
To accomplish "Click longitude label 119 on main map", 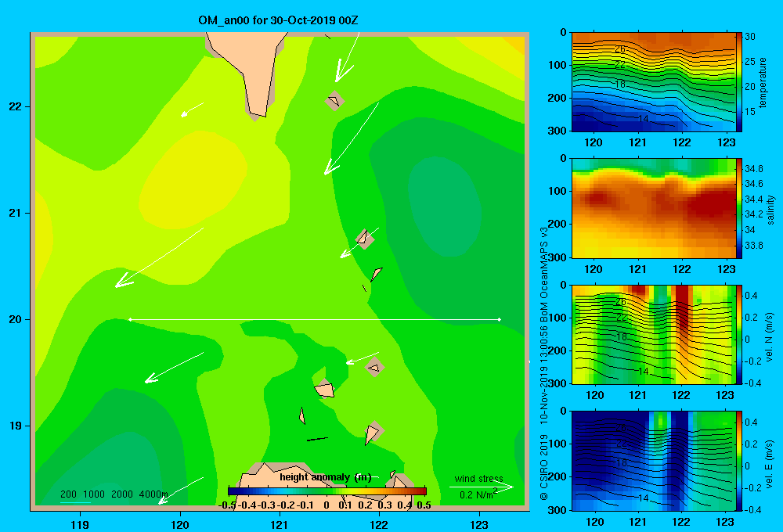I will coord(81,525).
